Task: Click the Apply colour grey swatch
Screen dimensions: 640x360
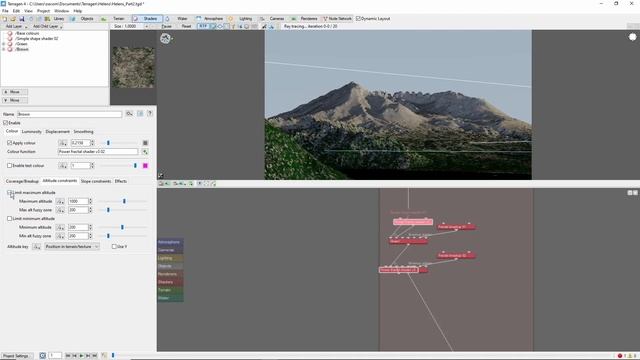Action: click(x=145, y=143)
